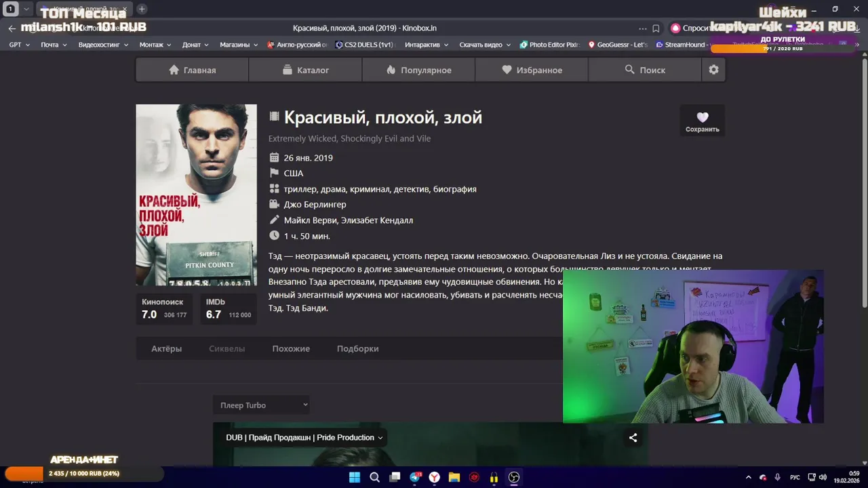Click the pencil icon beside Майкл Верви

[x=274, y=220]
